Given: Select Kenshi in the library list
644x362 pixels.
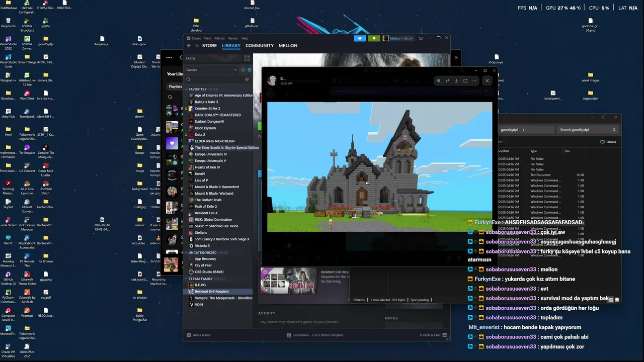Looking at the screenshot, I should (x=200, y=174).
